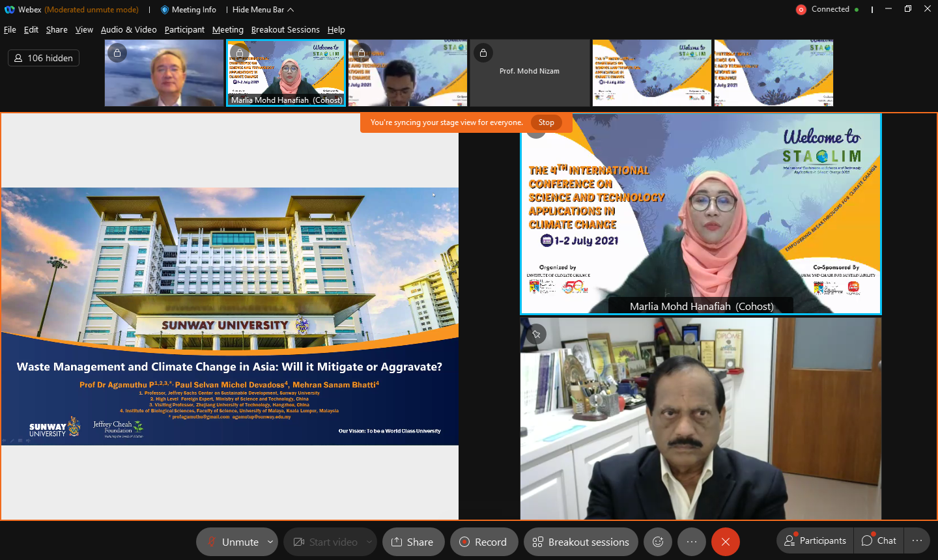
Task: Open panel options ellipsis at bottom right
Action: click(917, 540)
